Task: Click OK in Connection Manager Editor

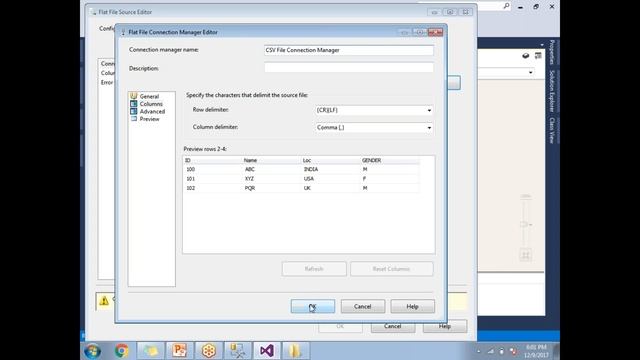Action: (313, 306)
